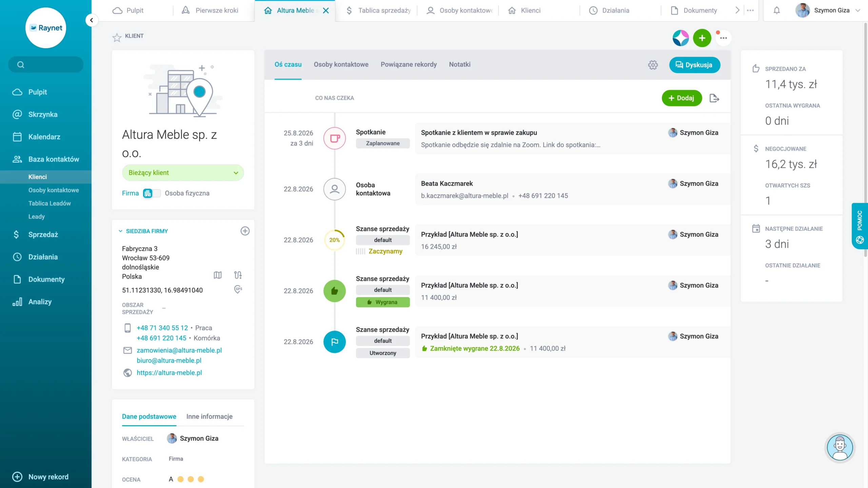
Task: Switch to Inne informacje tab
Action: click(x=209, y=416)
